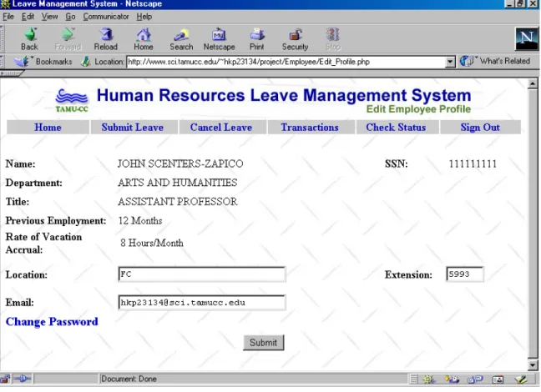Screen dimensions: 541x392
Task: Open the Cancel Leave link
Action: point(221,128)
